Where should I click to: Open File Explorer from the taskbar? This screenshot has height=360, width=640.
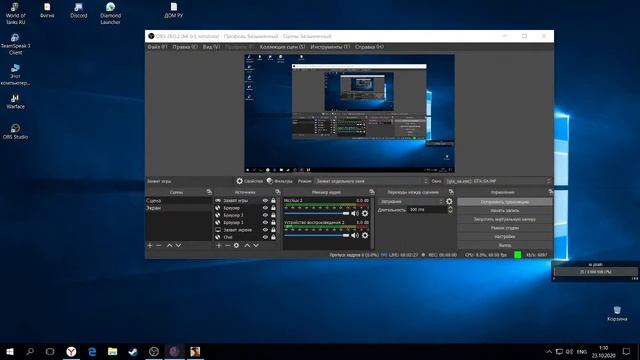pyautogui.click(x=112, y=351)
